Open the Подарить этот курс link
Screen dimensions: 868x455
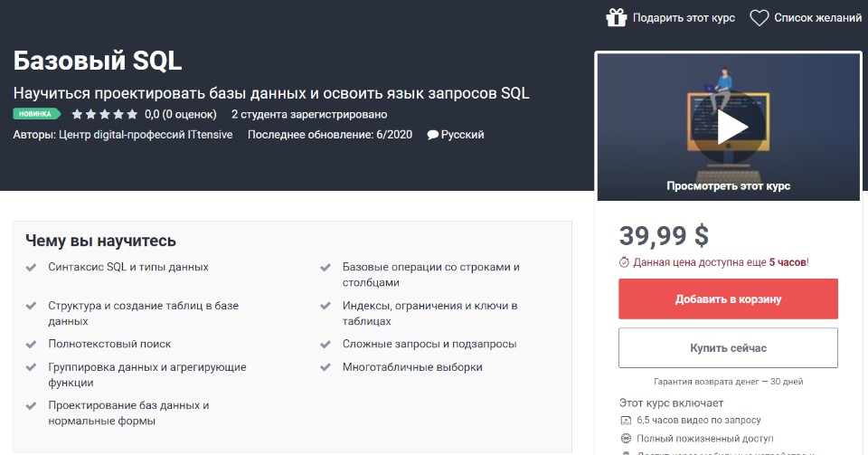[x=684, y=17]
